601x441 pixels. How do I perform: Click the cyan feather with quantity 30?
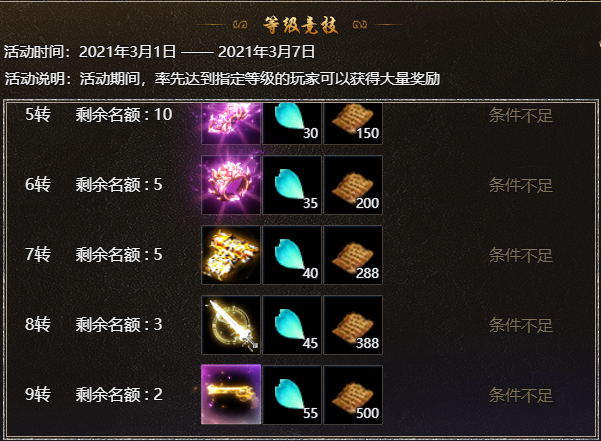[x=292, y=123]
